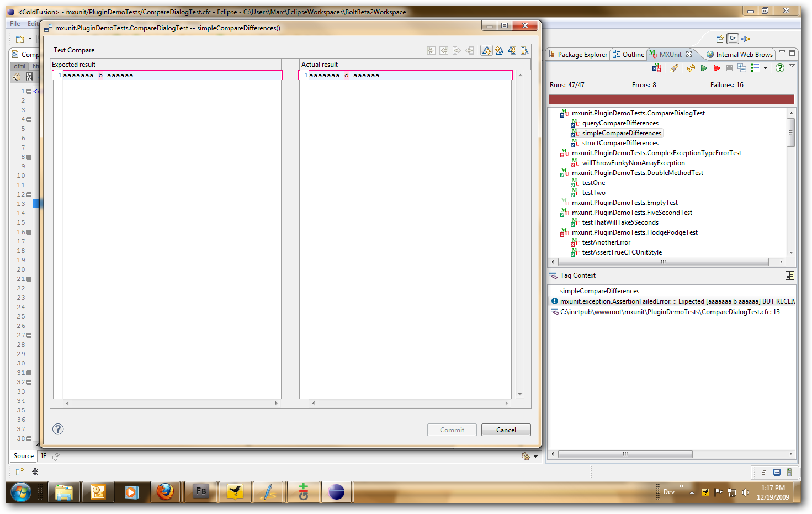Viewport: 812px width, 514px height.
Task: Collapse code fold at line 12
Action: (x=29, y=194)
